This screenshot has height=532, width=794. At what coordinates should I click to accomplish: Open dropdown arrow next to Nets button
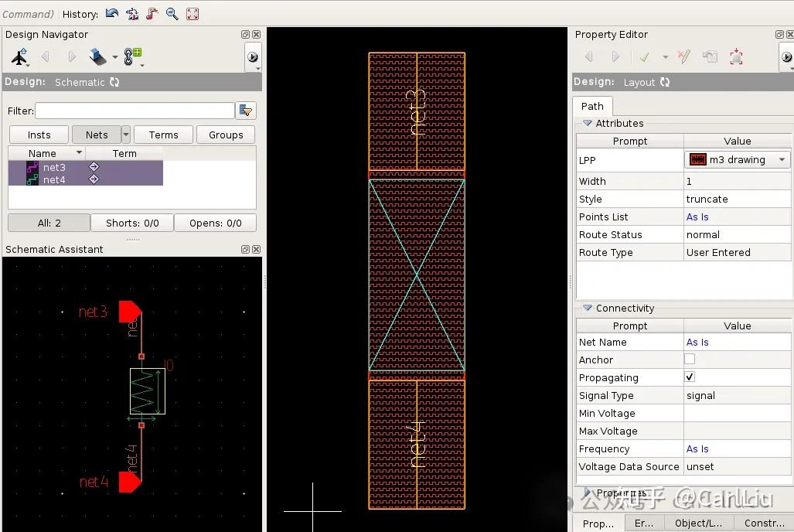pos(126,135)
